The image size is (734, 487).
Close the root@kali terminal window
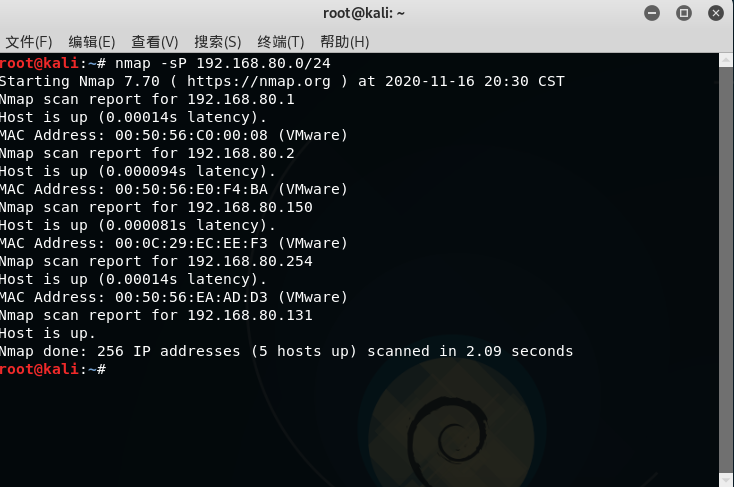tap(716, 13)
